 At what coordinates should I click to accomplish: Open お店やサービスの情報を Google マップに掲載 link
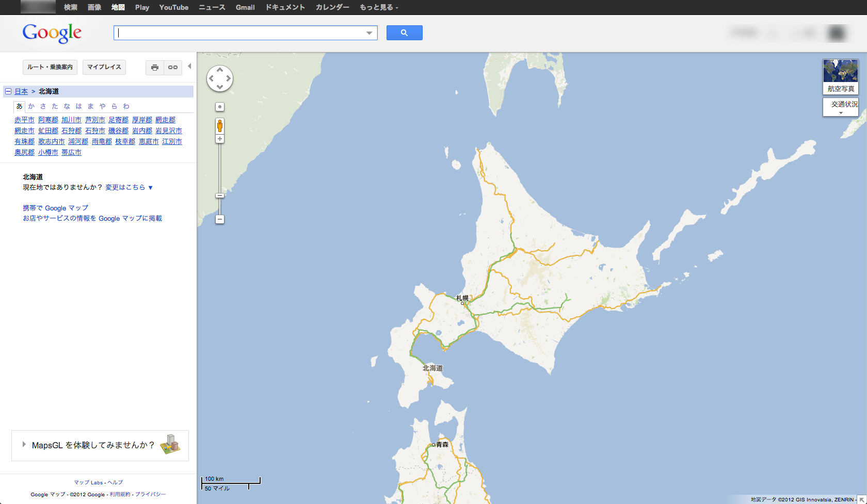click(92, 218)
